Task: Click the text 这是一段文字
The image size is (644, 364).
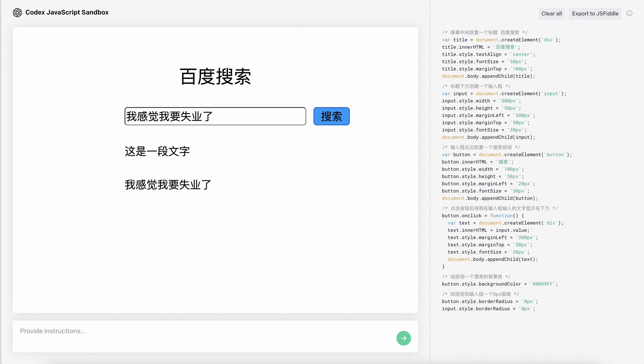Action: point(157,151)
